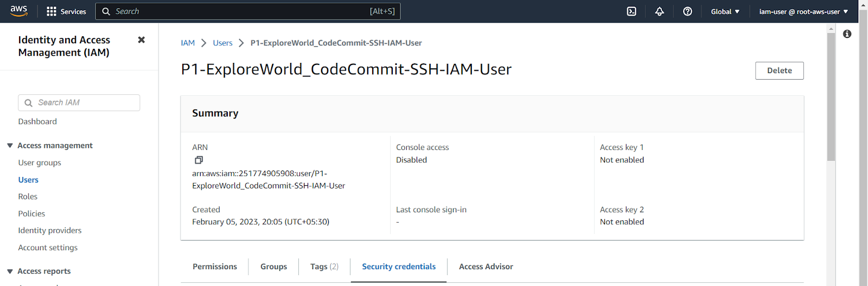
Task: Open iam-user @ root-aws-user account menu
Action: coord(803,11)
